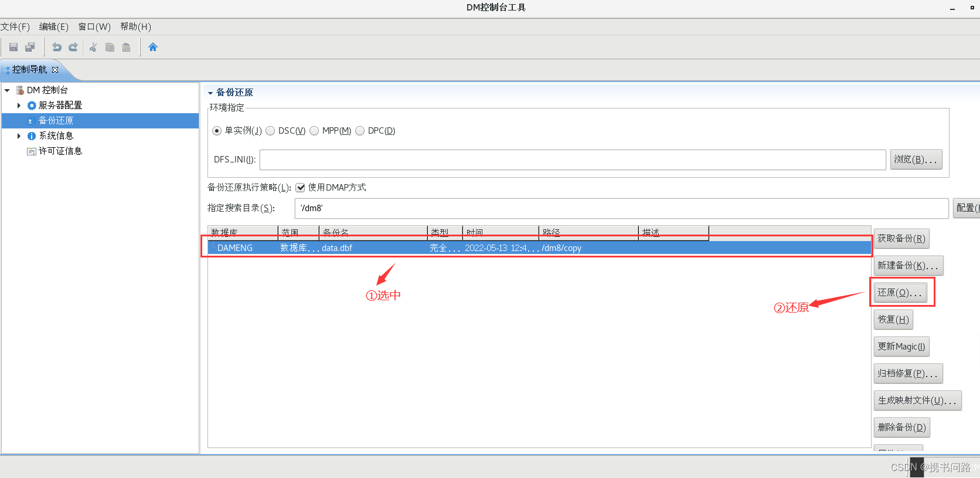The width and height of the screenshot is (980, 478).
Task: Click the 恢复(H) button
Action: (x=893, y=320)
